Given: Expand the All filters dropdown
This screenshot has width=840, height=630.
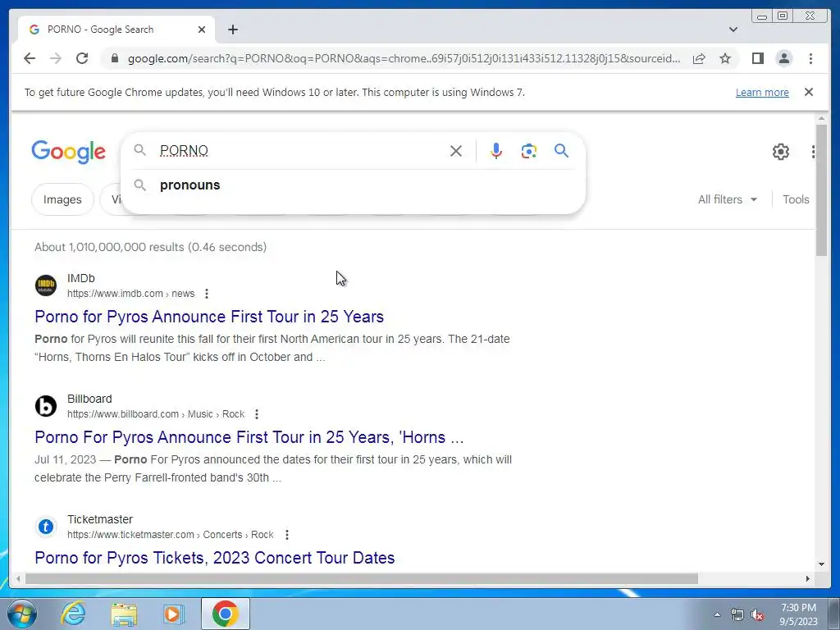Looking at the screenshot, I should coord(728,199).
